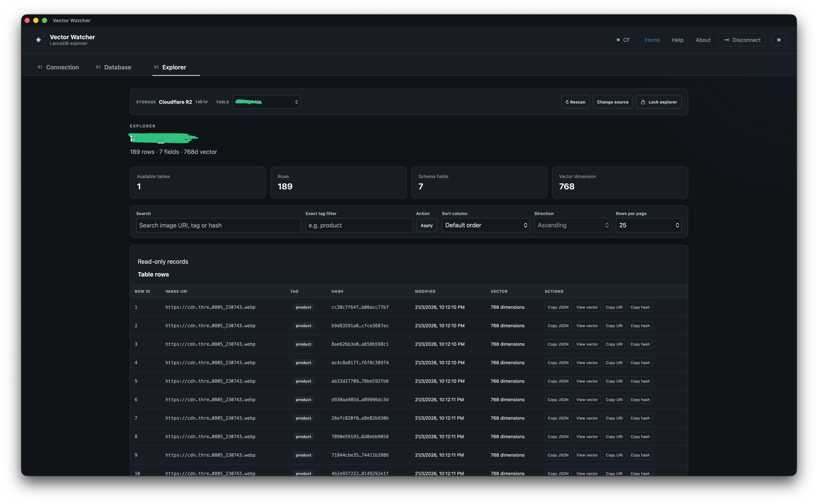The height and width of the screenshot is (504, 818).
Task: Click the product tag in row 4
Action: click(x=303, y=363)
